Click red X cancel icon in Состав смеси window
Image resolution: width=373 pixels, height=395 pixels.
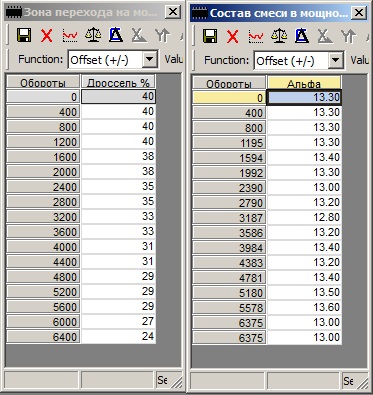233,36
